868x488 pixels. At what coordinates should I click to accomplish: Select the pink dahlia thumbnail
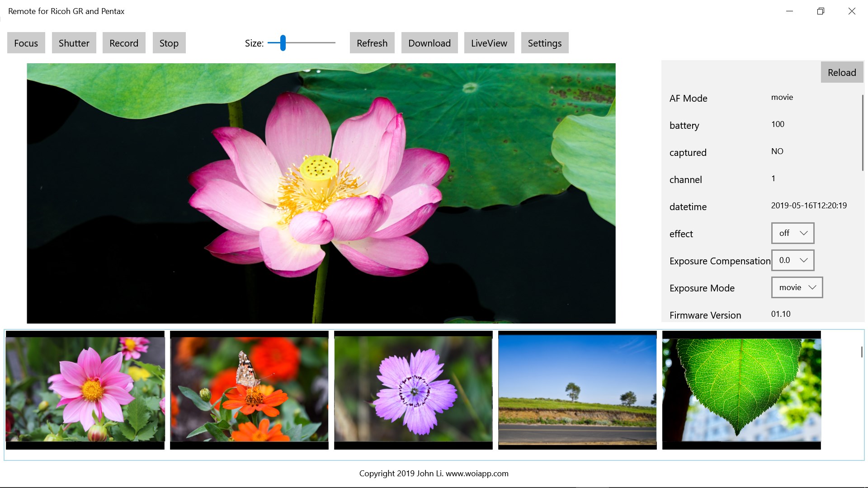[x=85, y=390]
